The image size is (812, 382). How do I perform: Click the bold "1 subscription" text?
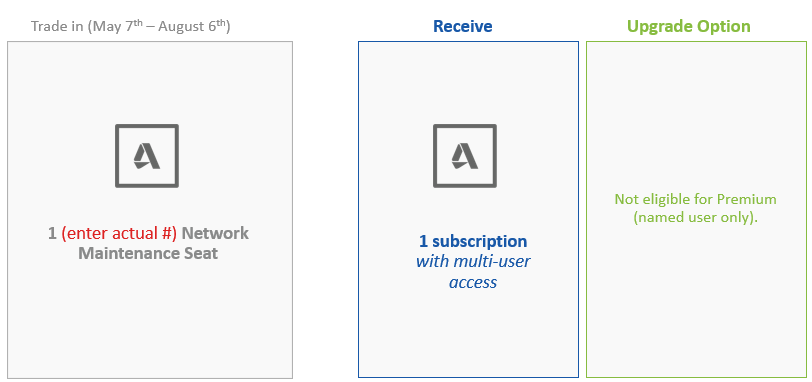click(x=473, y=241)
